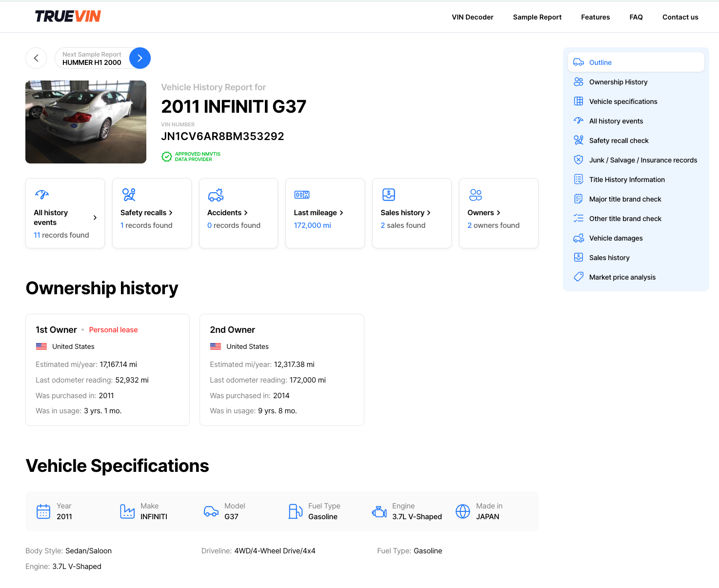Click the Outline car icon in sidebar
The width and height of the screenshot is (719, 588).
[579, 62]
